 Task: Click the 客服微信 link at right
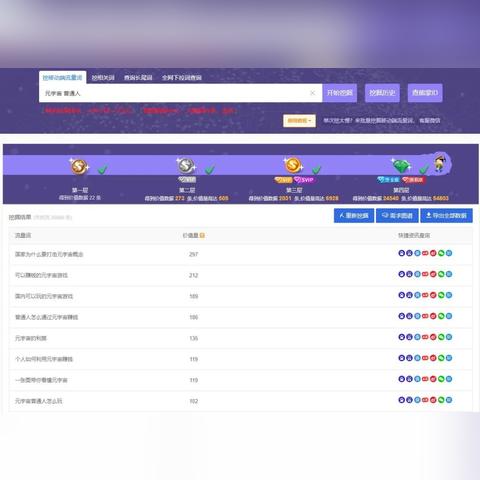click(430, 120)
